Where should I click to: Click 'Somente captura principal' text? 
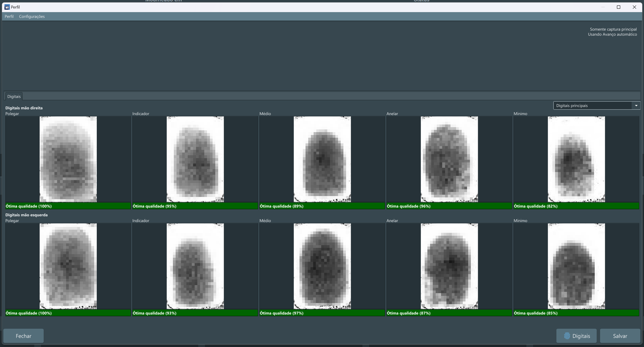[613, 29]
